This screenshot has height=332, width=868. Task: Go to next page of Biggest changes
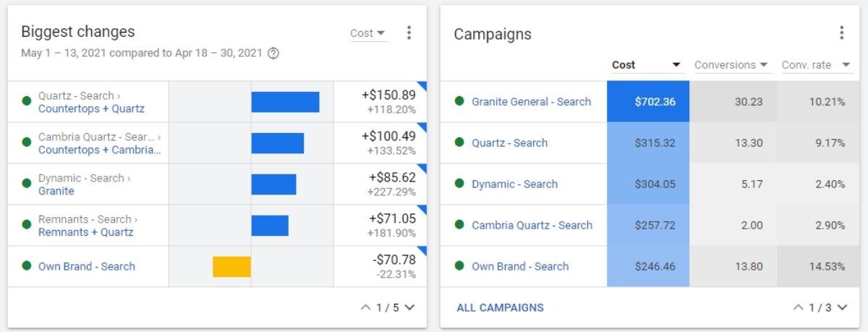pyautogui.click(x=410, y=307)
